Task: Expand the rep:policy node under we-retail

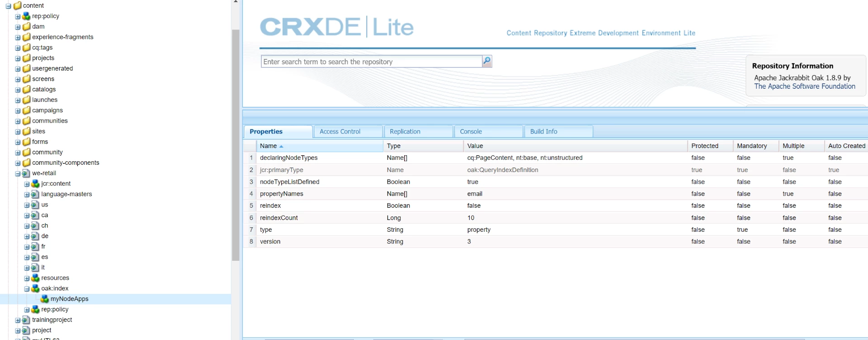Action: 27,310
